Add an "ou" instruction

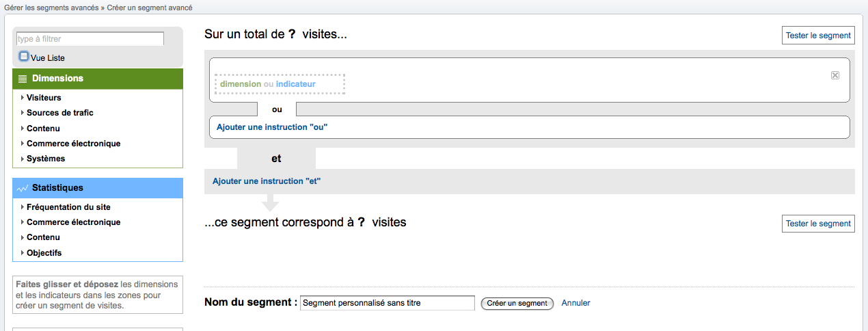click(x=272, y=127)
